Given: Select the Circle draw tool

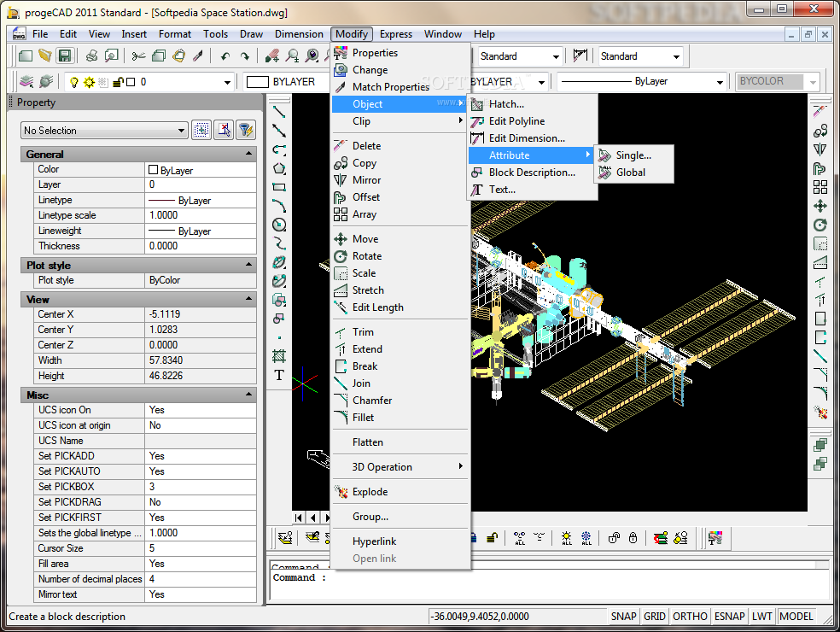Looking at the screenshot, I should 279,225.
